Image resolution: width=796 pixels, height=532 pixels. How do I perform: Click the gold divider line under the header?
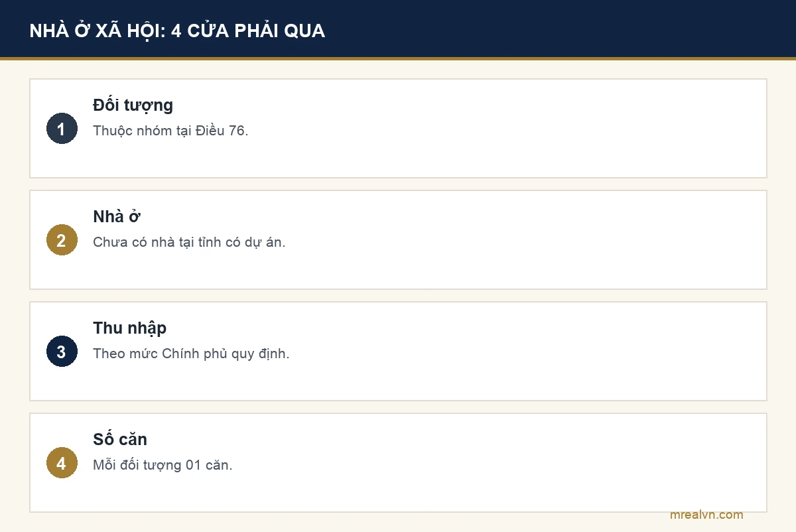[x=398, y=58]
